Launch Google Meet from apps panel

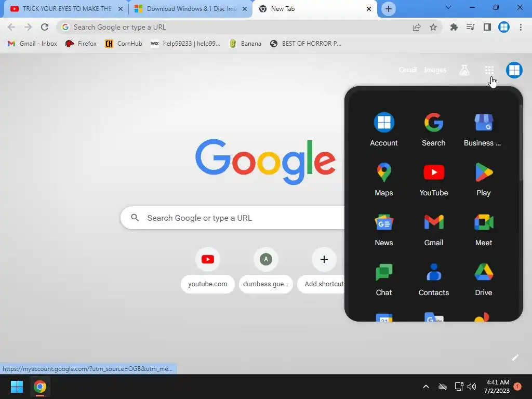click(x=483, y=229)
